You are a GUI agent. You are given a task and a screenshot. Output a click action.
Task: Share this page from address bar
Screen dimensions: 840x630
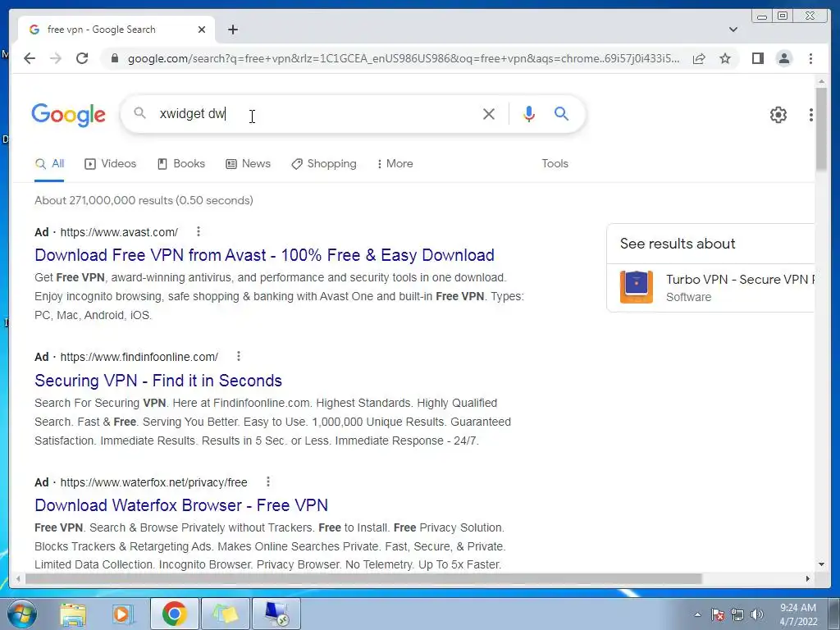click(699, 58)
